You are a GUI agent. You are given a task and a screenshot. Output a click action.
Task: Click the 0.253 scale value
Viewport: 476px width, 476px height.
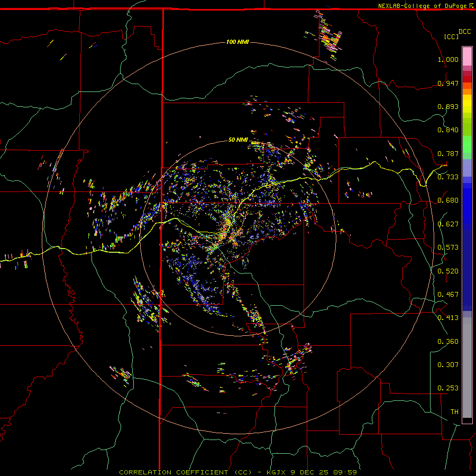(448, 388)
